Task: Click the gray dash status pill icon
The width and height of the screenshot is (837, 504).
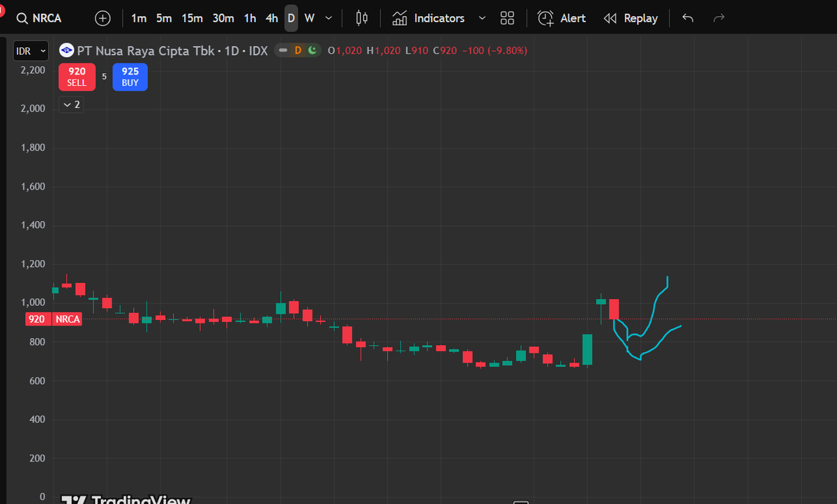Action: [x=283, y=50]
